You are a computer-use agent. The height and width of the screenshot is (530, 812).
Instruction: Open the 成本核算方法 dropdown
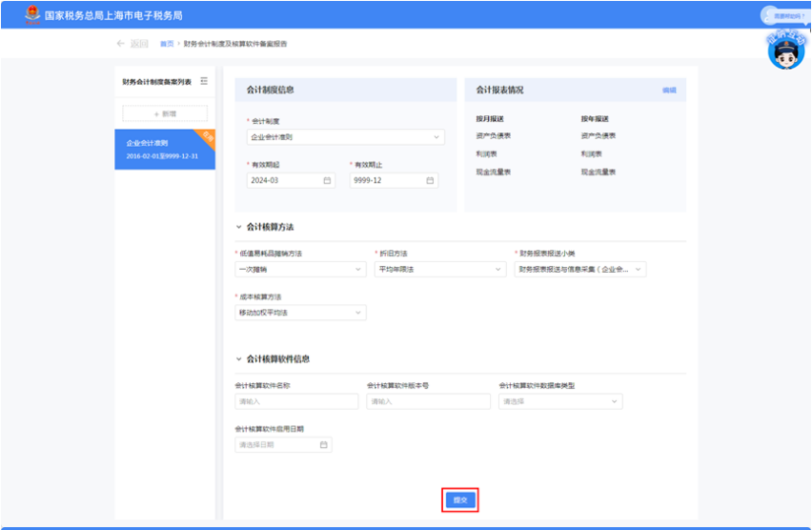tap(300, 313)
